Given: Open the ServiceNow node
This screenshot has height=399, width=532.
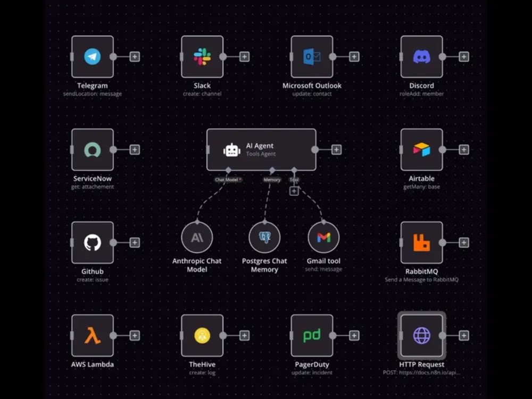Looking at the screenshot, I should coord(92,149).
